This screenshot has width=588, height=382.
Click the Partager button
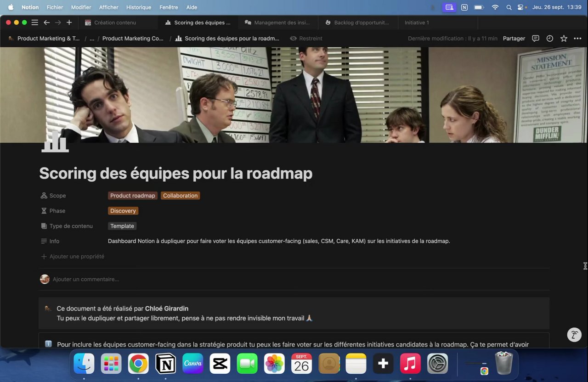514,39
